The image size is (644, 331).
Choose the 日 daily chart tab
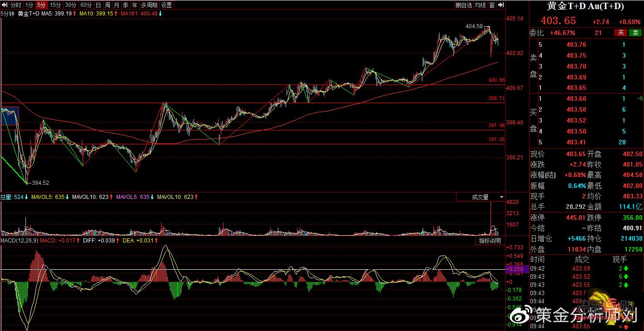coord(98,5)
